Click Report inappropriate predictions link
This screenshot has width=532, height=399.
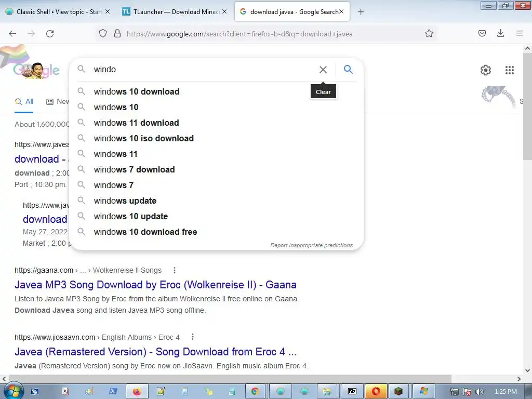click(x=312, y=245)
